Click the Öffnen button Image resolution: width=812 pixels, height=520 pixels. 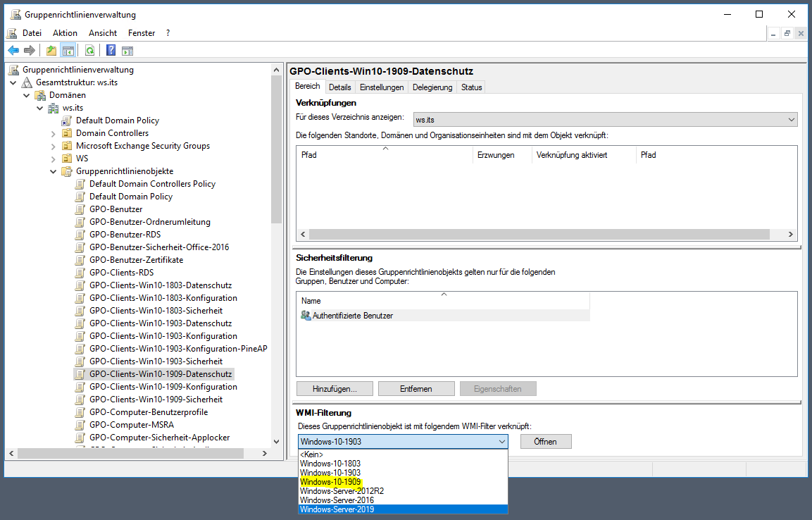tap(546, 442)
